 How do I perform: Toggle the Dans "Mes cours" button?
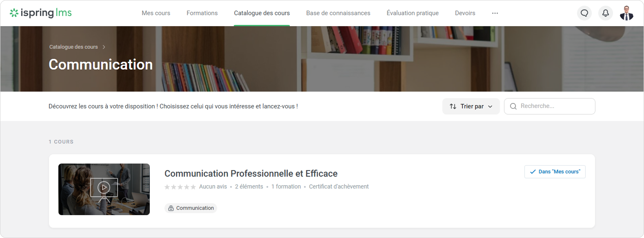(x=555, y=172)
